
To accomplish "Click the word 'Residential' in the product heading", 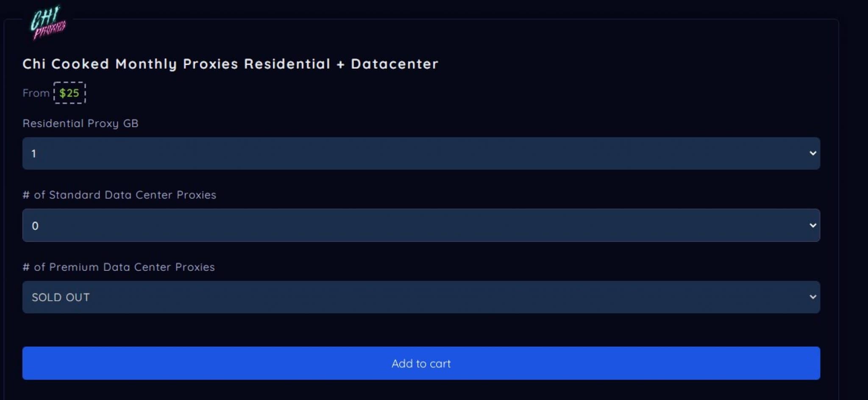I will (287, 64).
